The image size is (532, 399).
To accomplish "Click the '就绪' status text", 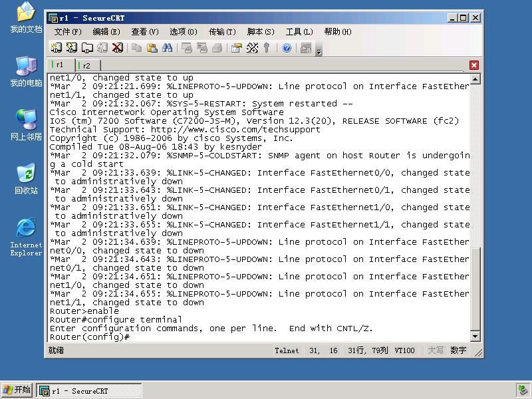I will [56, 350].
